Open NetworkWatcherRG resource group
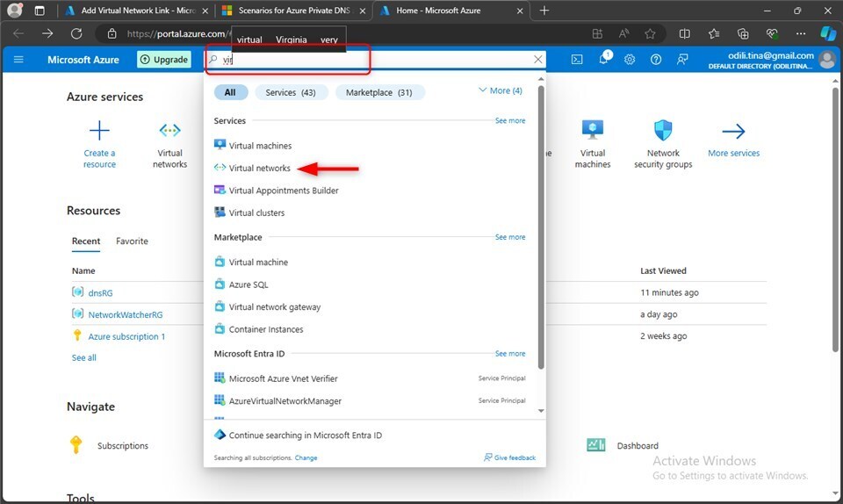This screenshot has height=504, width=843. tap(126, 315)
